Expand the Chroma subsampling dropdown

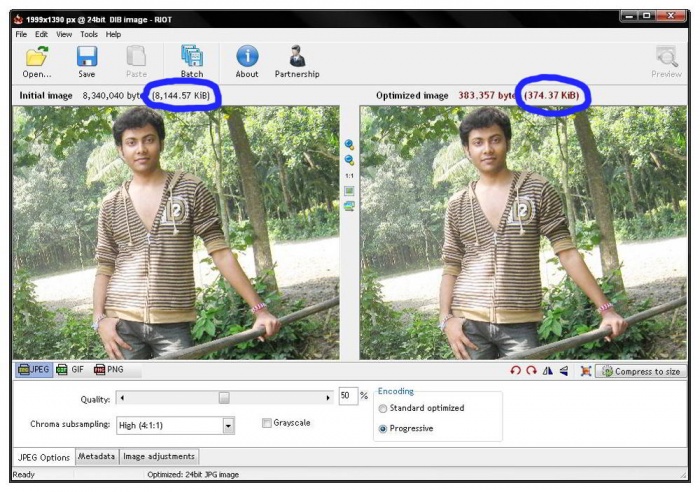[x=228, y=425]
